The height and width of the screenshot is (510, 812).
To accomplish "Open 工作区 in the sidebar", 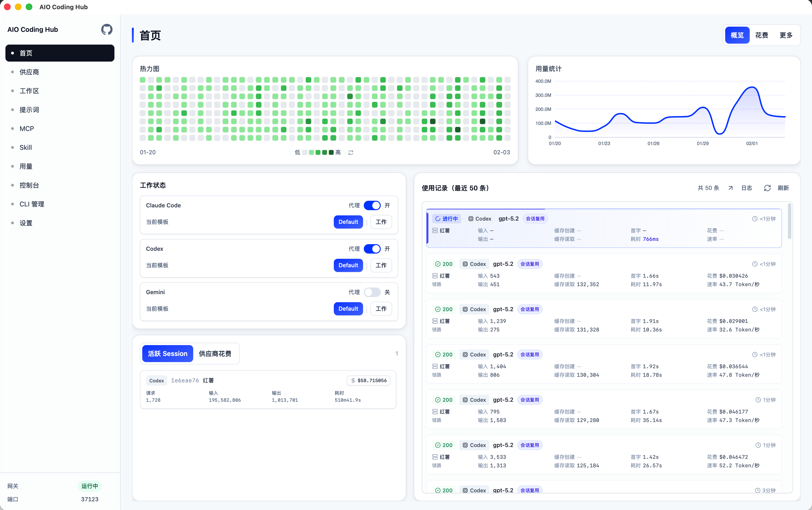I will pyautogui.click(x=60, y=91).
